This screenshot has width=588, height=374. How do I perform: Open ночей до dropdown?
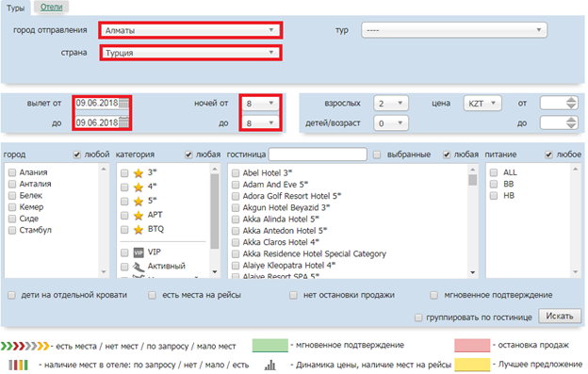(260, 122)
